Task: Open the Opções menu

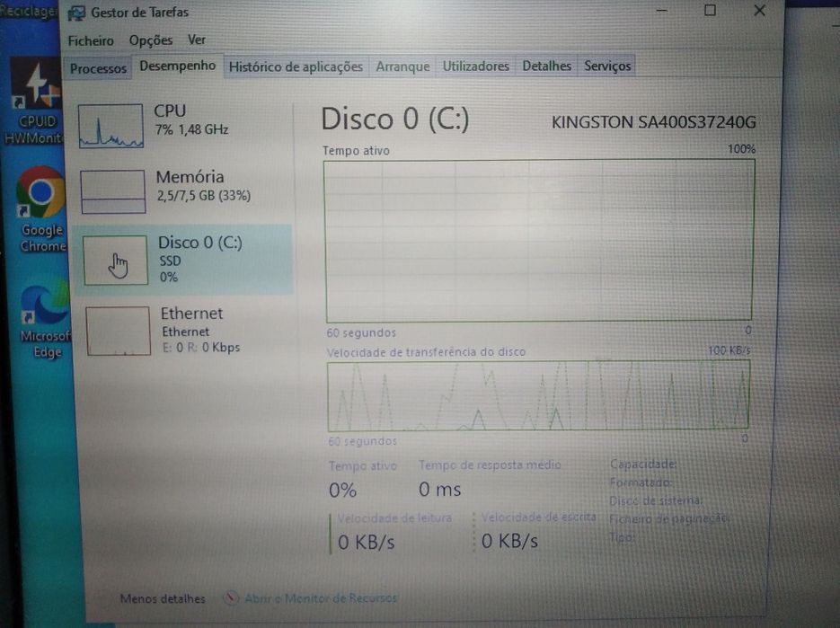Action: pos(151,40)
